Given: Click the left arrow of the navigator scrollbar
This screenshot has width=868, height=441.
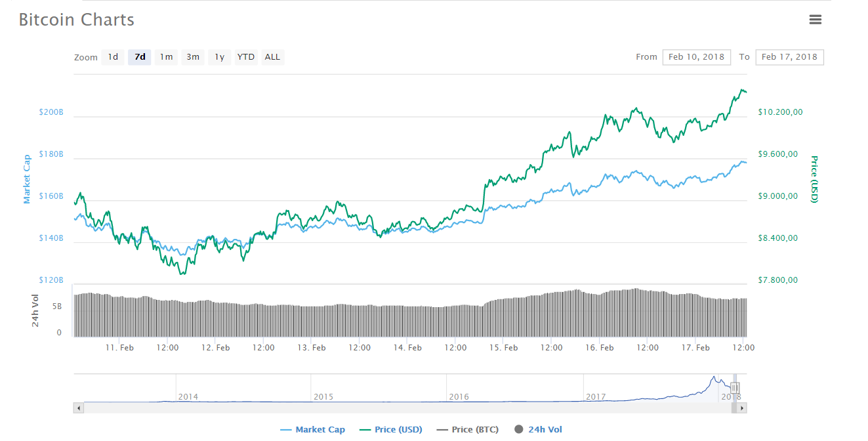Looking at the screenshot, I should tap(78, 408).
